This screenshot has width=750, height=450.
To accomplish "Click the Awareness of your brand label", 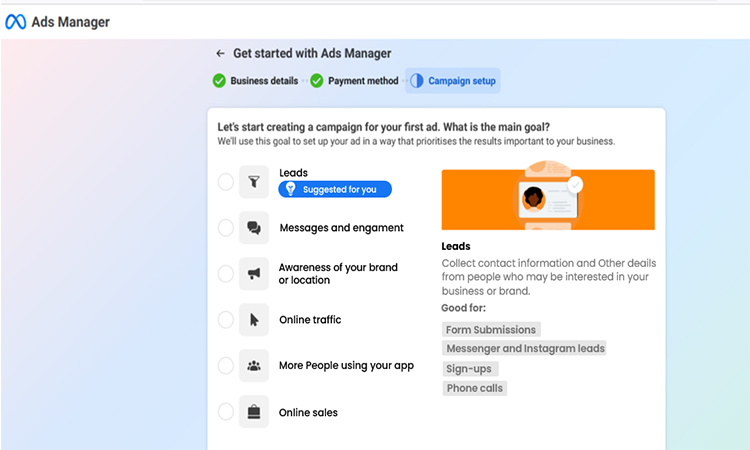I will (338, 274).
